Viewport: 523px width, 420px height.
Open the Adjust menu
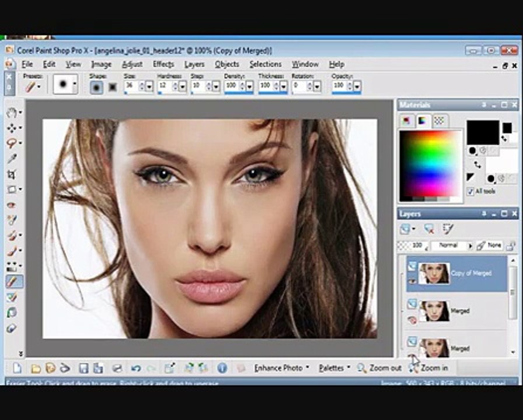132,64
